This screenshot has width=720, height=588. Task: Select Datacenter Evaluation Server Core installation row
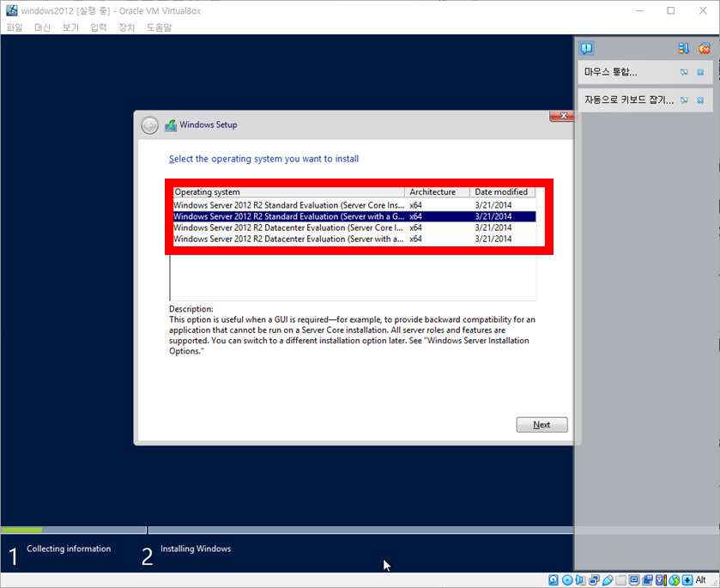[x=354, y=227]
